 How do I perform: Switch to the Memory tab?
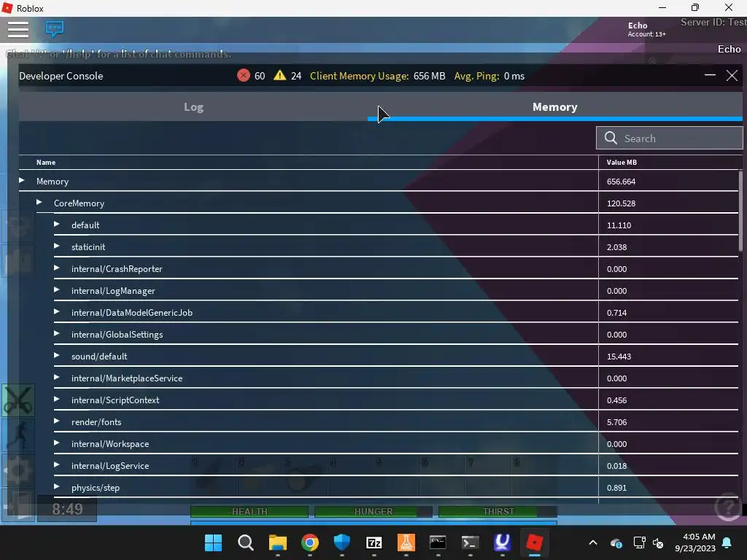click(555, 107)
